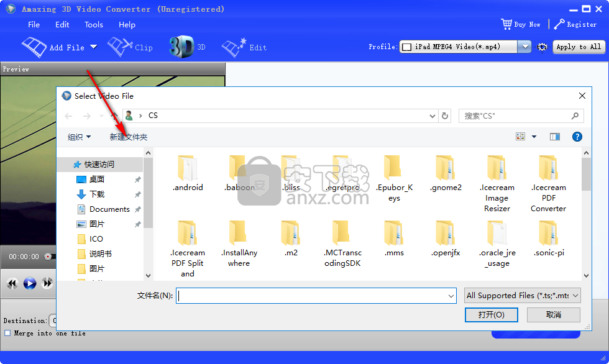Select the .gnome2 folder
Image resolution: width=609 pixels, height=364 pixels.
tap(446, 173)
